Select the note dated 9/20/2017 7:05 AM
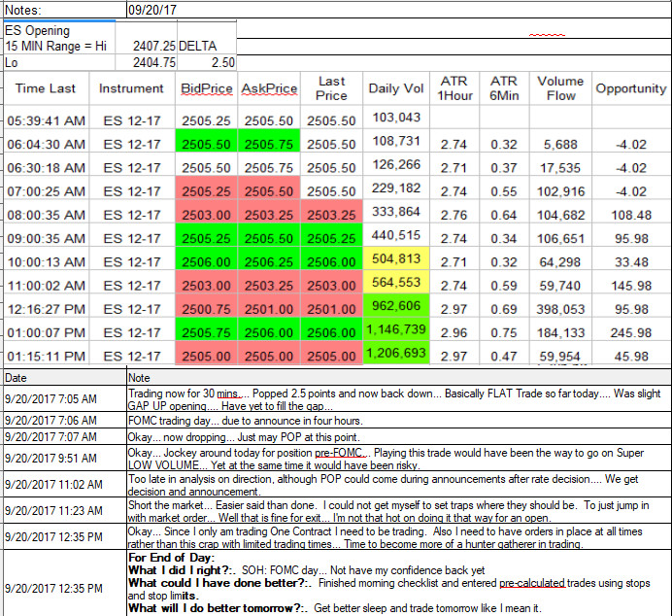 pyautogui.click(x=398, y=399)
